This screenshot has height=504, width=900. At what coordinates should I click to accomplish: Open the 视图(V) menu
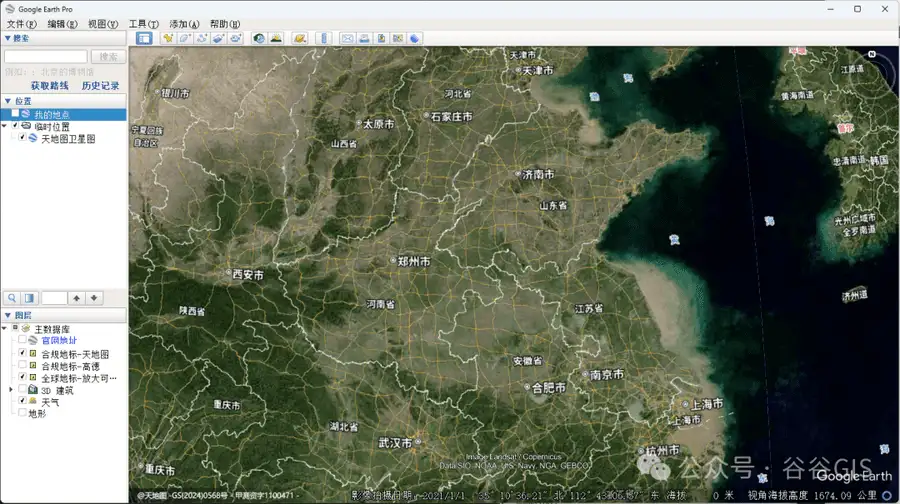tap(103, 24)
